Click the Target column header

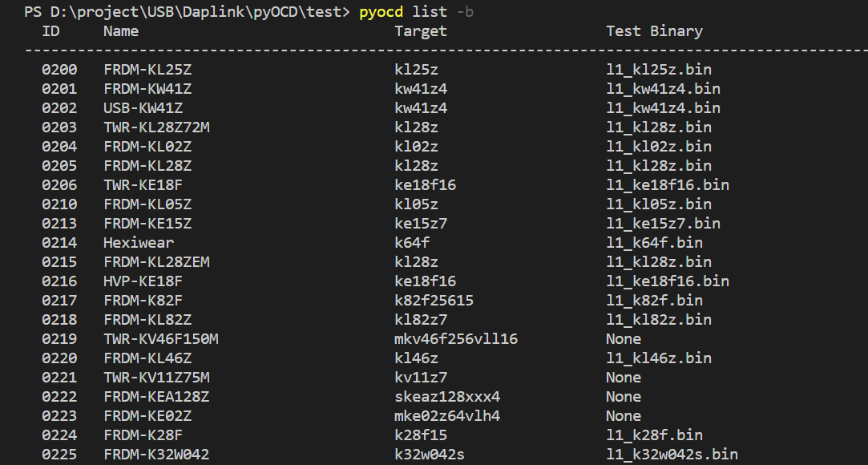pyautogui.click(x=420, y=31)
